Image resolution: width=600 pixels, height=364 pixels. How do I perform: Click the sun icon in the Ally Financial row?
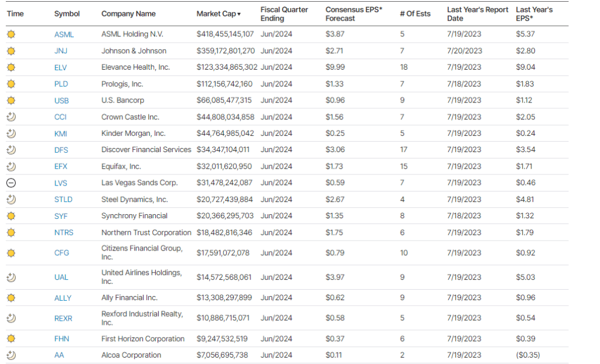pos(11,298)
